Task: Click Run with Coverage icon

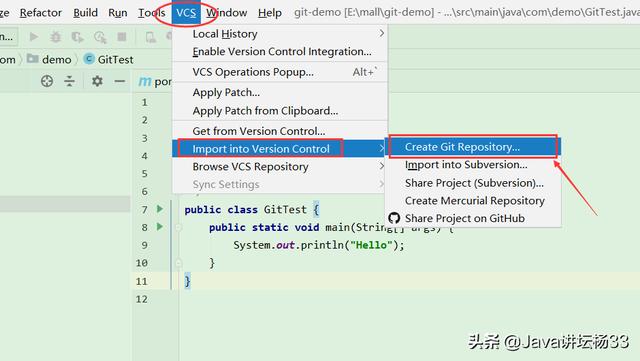Action: tap(77, 37)
